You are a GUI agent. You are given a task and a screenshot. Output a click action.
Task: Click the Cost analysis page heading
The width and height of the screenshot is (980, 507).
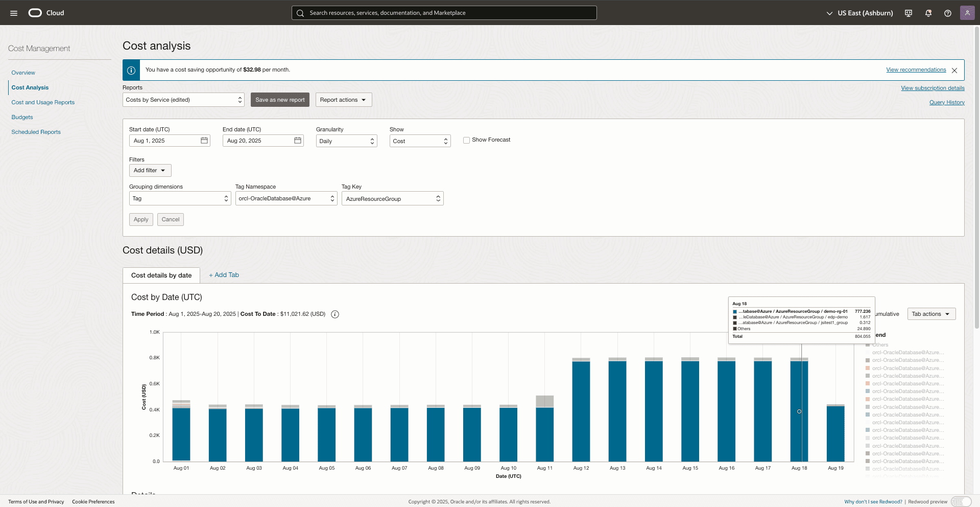click(x=157, y=46)
